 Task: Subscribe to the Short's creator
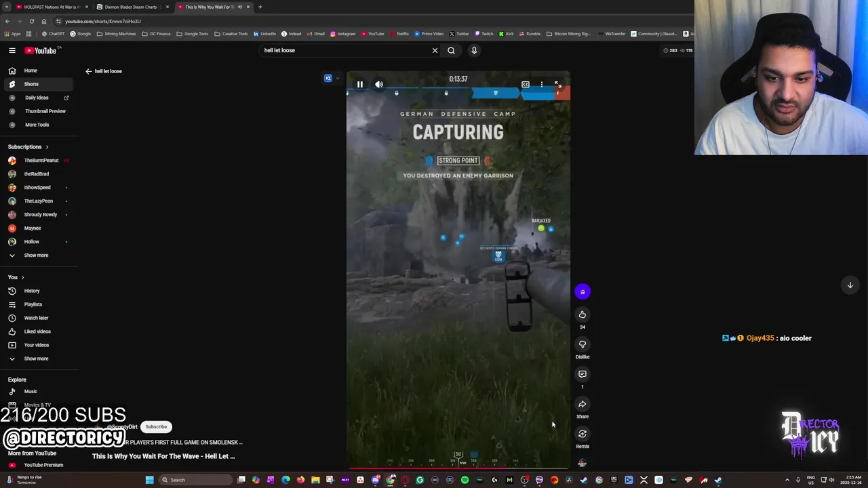tap(156, 427)
